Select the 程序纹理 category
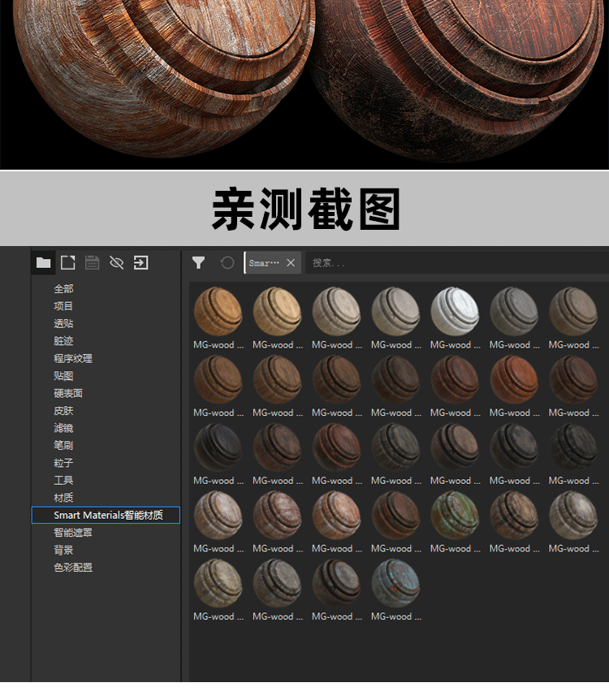The width and height of the screenshot is (609, 700). coord(73,358)
